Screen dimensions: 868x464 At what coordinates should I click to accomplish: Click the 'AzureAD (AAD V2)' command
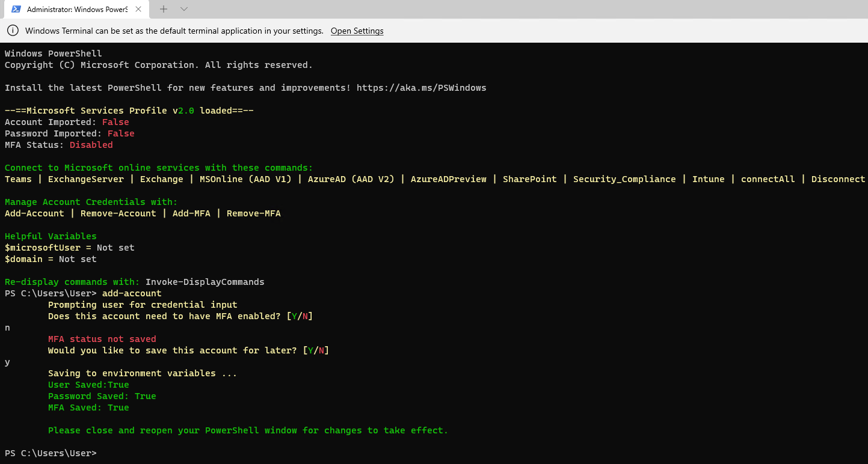[351, 179]
